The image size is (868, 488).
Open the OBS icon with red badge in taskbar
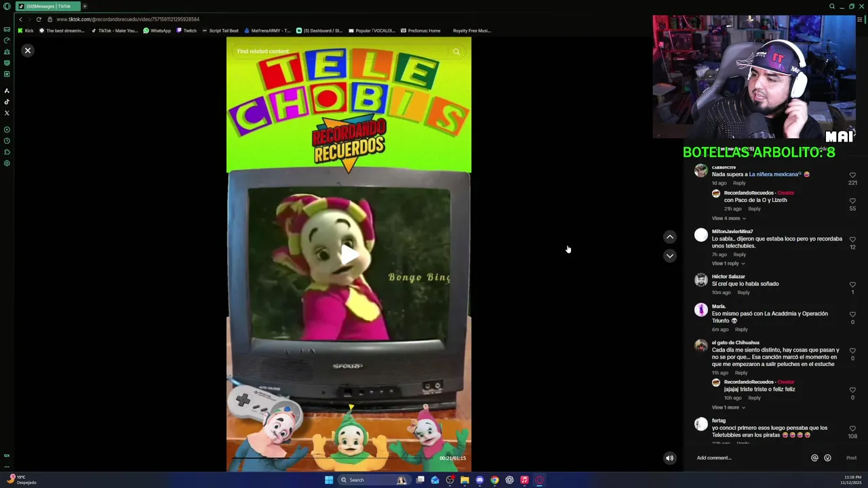(x=450, y=480)
